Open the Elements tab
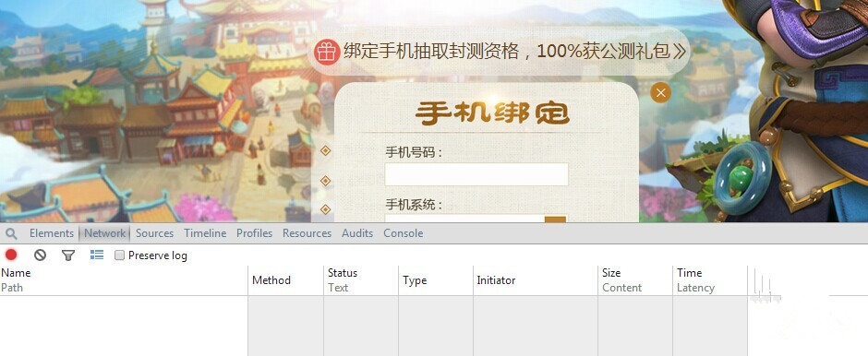The image size is (868, 356). 52,233
